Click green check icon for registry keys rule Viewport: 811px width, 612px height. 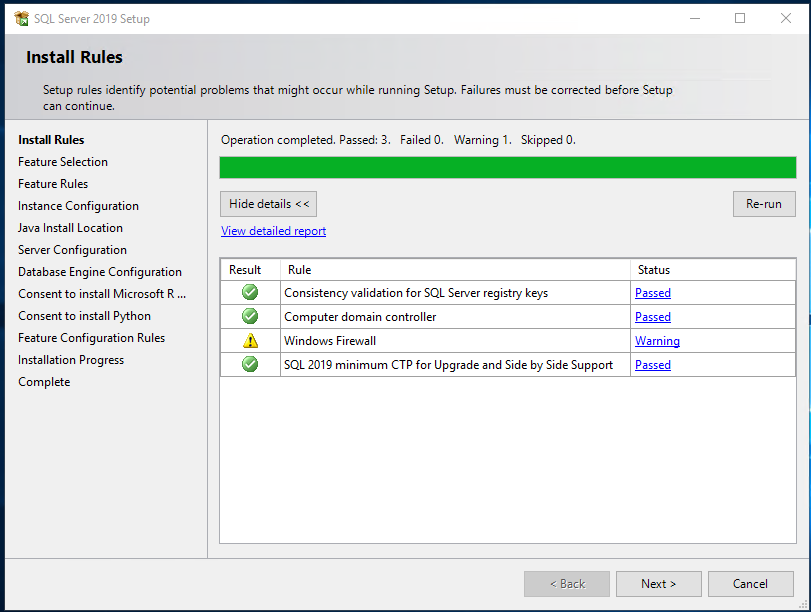(x=250, y=292)
